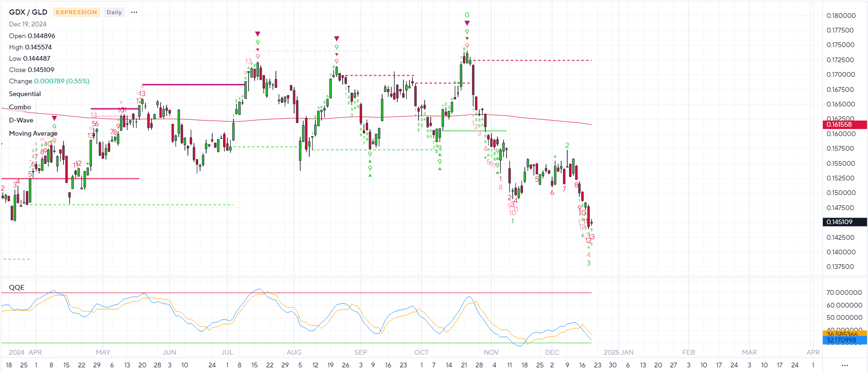The width and height of the screenshot is (868, 373).
Task: Click the ellipsis icon at the bottom-right axis corner
Action: pos(844,365)
